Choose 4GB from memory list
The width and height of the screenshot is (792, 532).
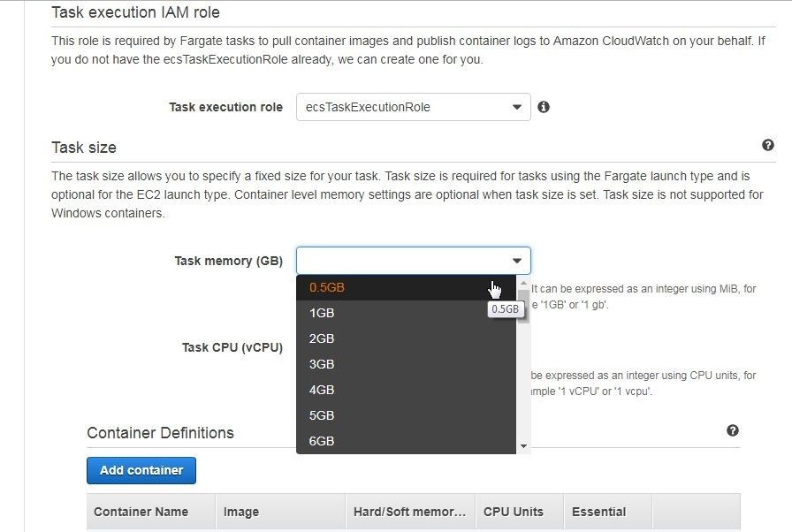[406, 391]
